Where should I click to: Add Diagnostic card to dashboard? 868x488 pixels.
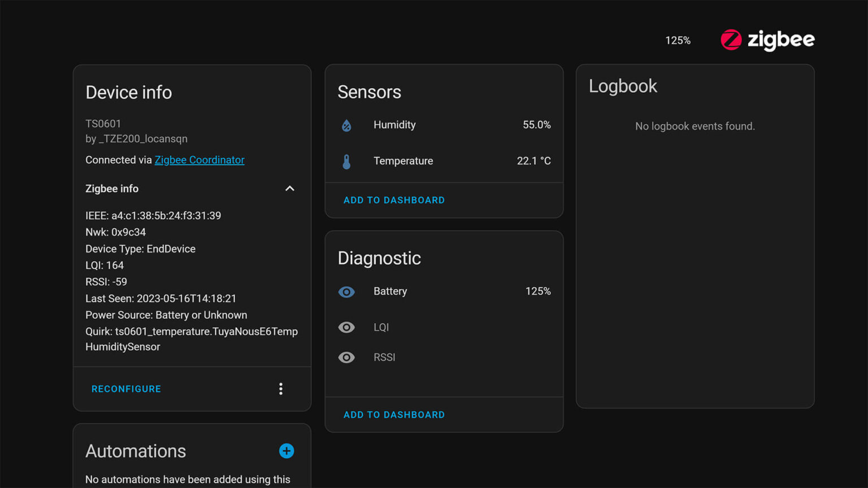tap(394, 415)
